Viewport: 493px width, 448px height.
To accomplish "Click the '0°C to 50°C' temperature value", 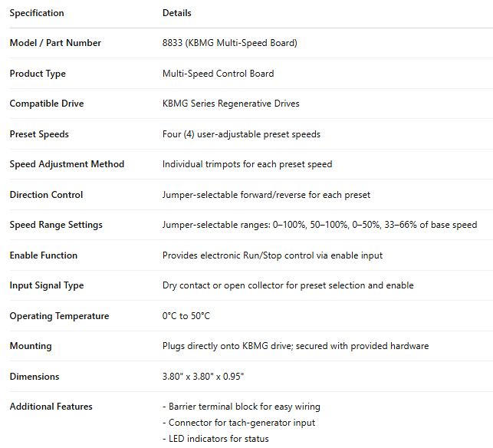I will pos(186,316).
